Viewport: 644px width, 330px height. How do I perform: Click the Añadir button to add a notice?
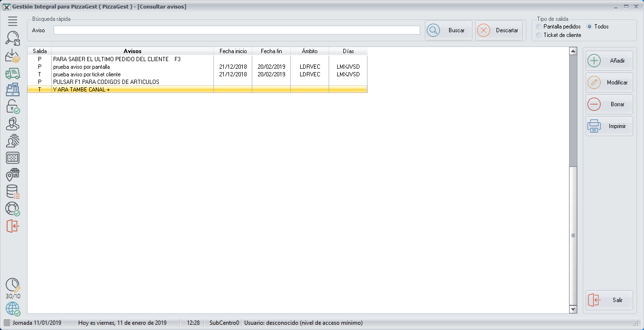609,61
